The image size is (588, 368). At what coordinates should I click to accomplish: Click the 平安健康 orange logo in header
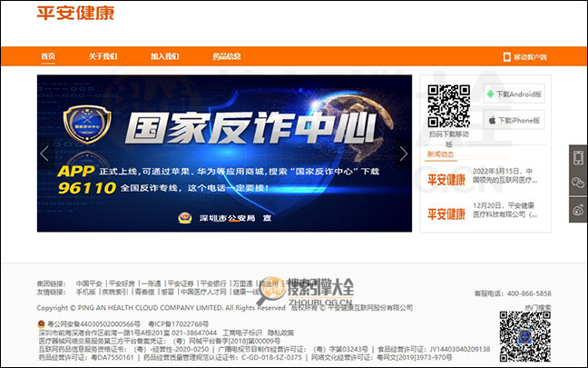pyautogui.click(x=75, y=13)
